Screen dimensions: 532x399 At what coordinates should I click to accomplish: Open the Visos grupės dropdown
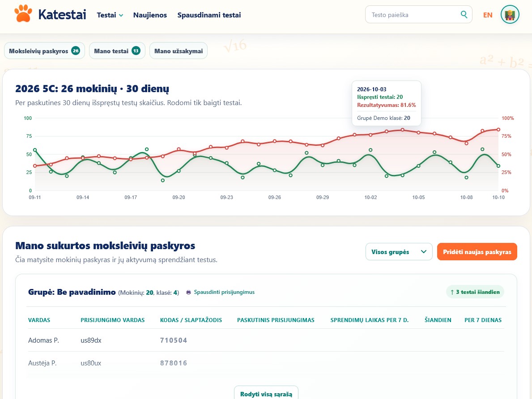pos(399,252)
